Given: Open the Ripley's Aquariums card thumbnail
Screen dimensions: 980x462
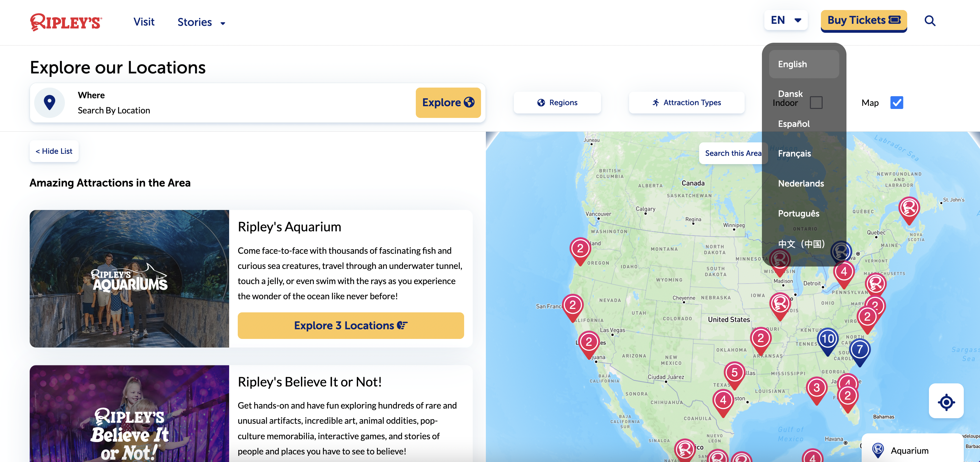Looking at the screenshot, I should coord(129,278).
